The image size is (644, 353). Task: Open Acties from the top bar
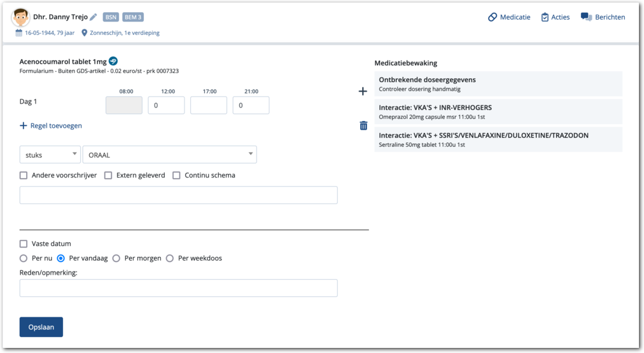click(x=555, y=17)
